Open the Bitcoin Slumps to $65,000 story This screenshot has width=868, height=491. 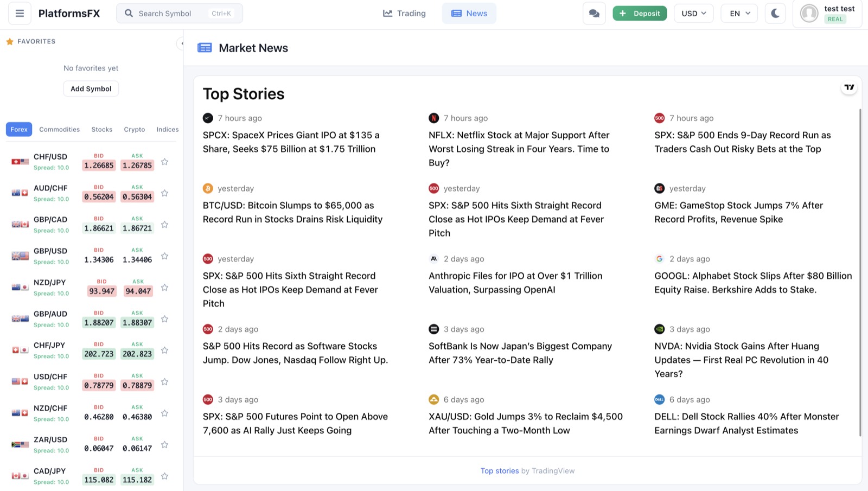pyautogui.click(x=293, y=212)
